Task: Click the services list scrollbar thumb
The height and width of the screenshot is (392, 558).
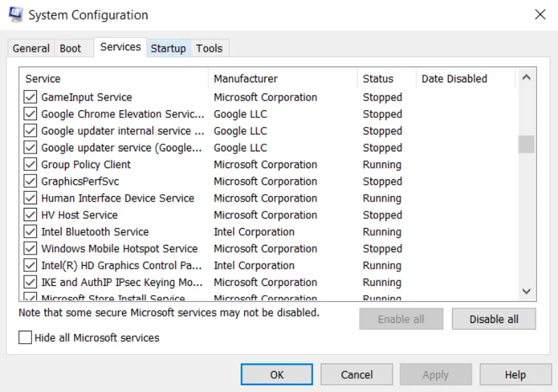Action: 527,144
